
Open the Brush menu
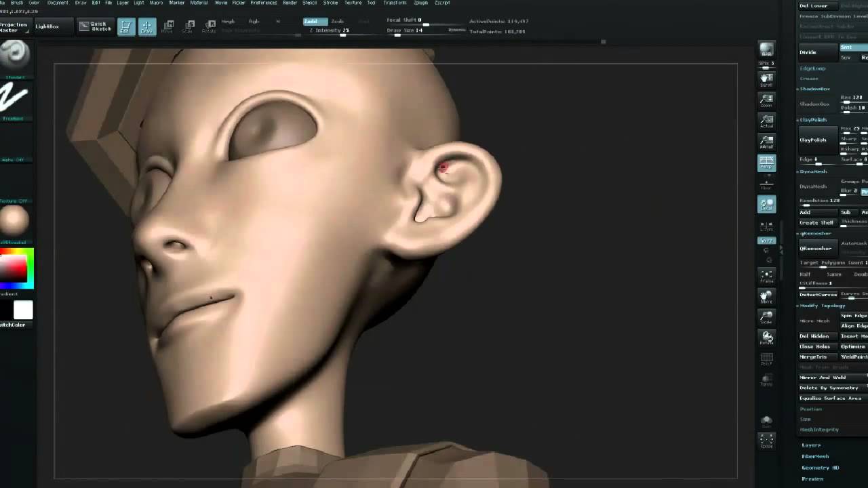[17, 3]
